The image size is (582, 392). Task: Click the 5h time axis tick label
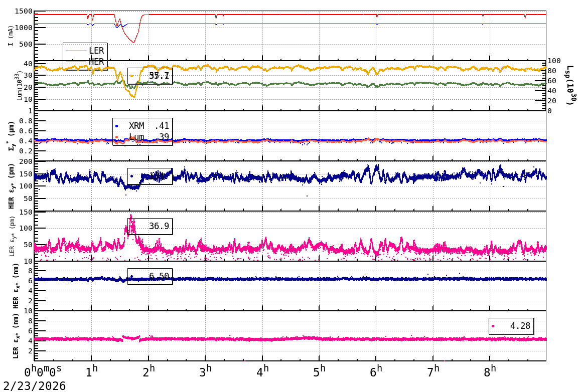tap(319, 371)
